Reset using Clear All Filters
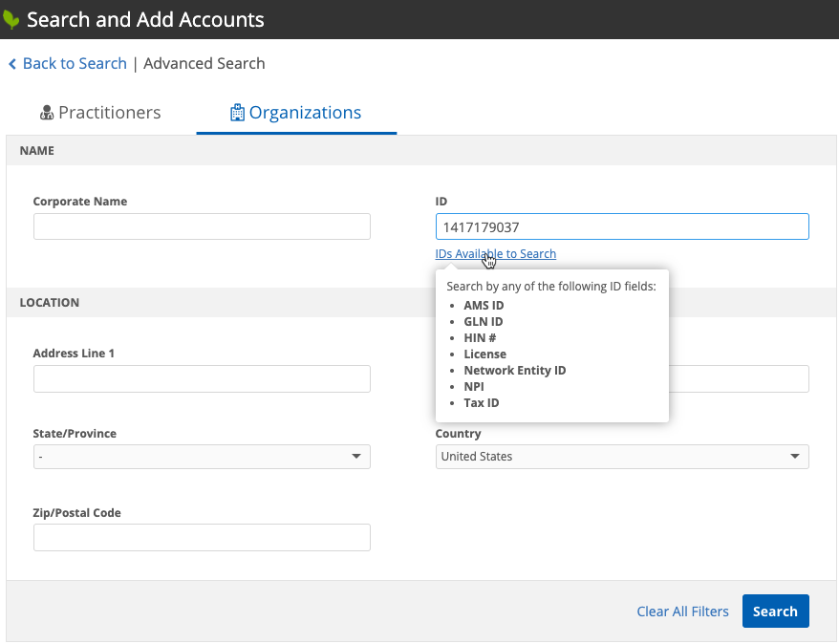The image size is (839, 644). point(682,612)
